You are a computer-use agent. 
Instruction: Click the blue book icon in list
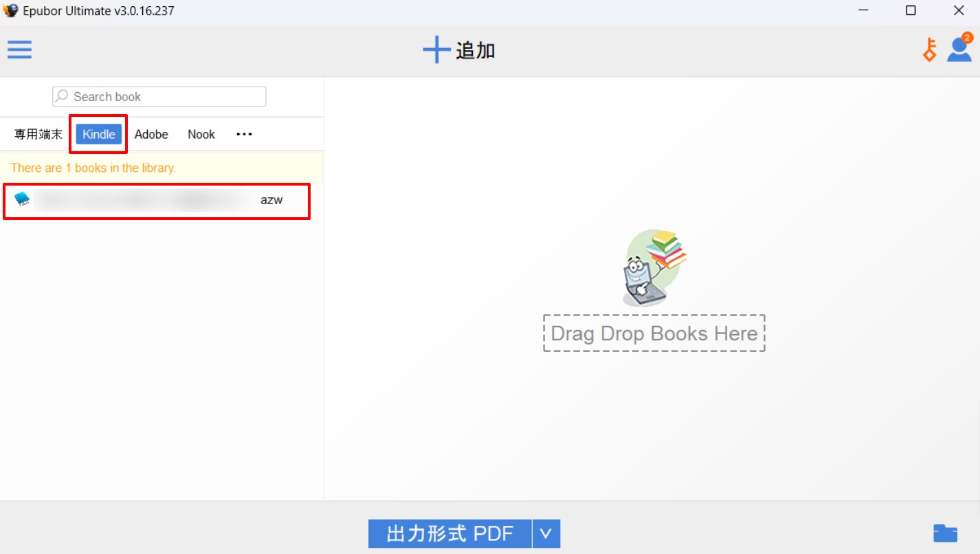[23, 200]
